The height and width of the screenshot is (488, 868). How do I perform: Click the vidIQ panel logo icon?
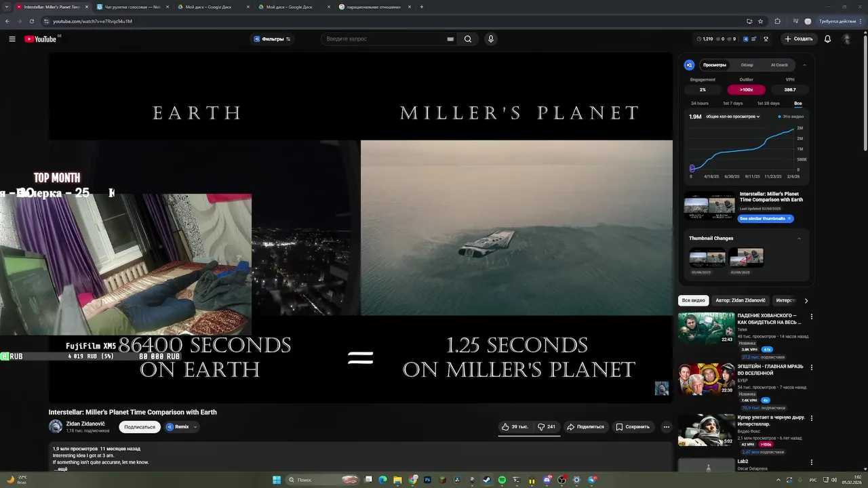pyautogui.click(x=690, y=65)
